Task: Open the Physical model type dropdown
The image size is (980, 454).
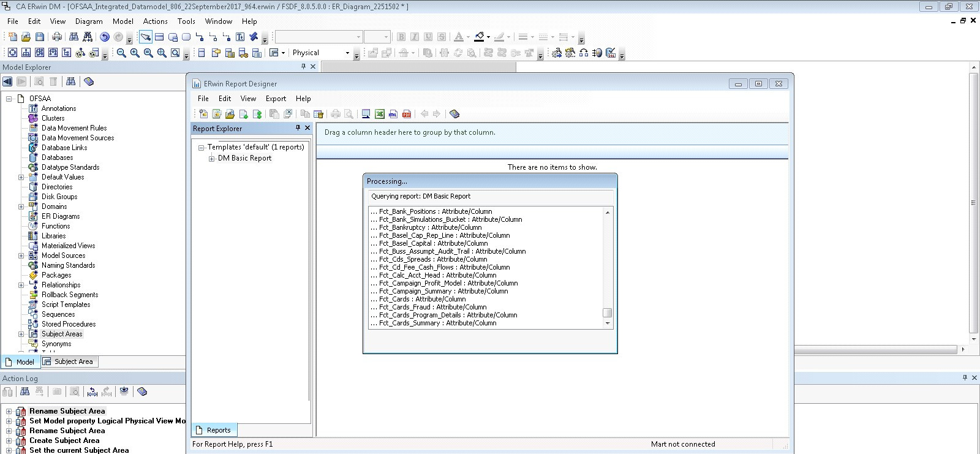Action: click(x=347, y=53)
